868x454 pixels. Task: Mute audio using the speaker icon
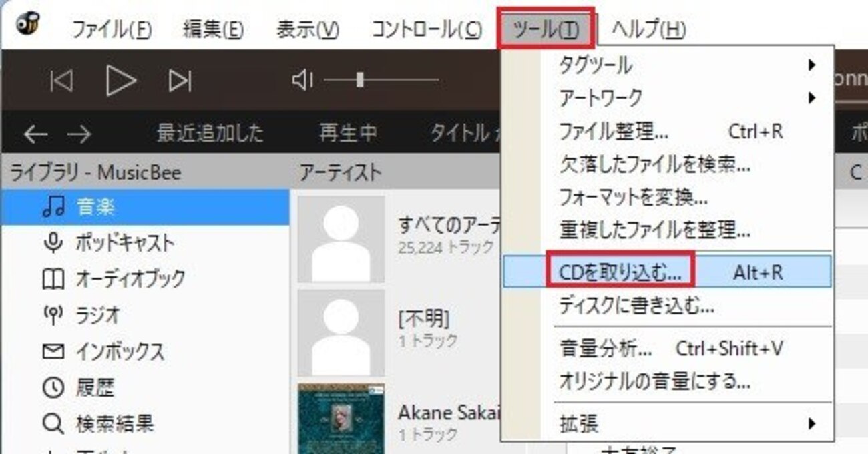click(x=302, y=81)
